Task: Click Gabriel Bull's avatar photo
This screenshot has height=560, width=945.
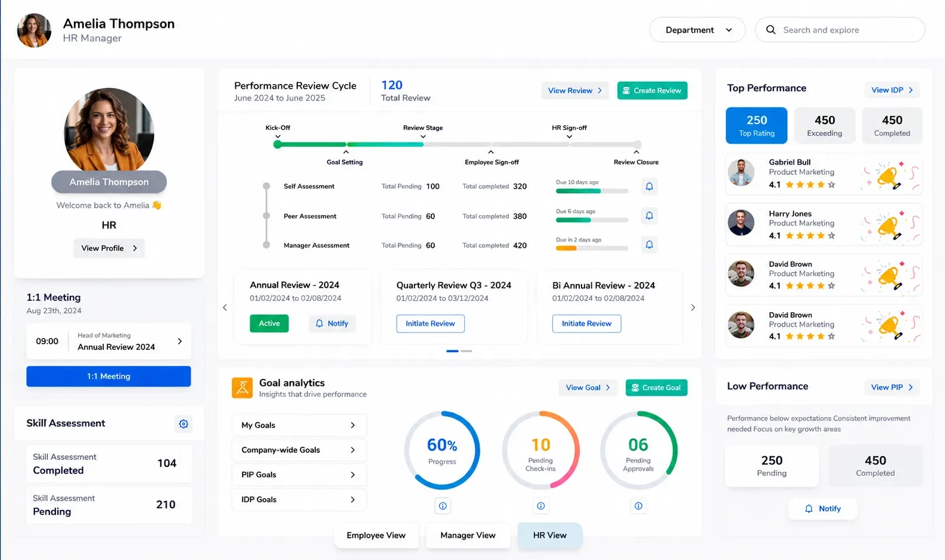Action: (x=741, y=173)
